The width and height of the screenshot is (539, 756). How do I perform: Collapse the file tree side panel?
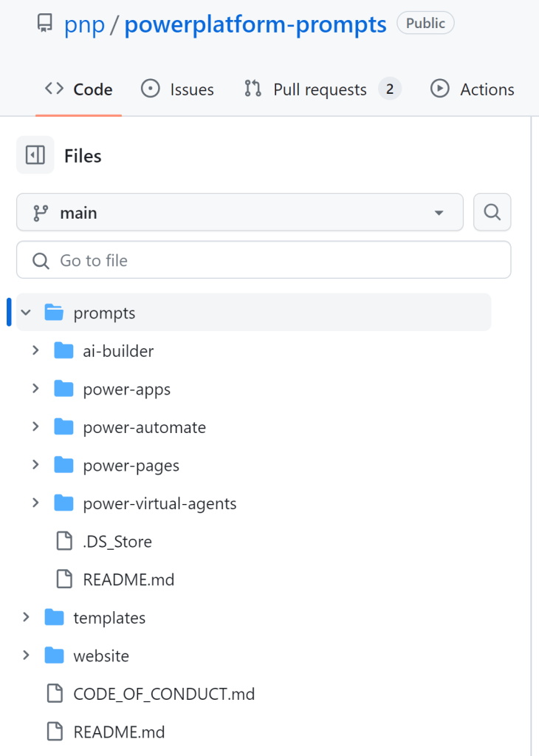point(35,155)
